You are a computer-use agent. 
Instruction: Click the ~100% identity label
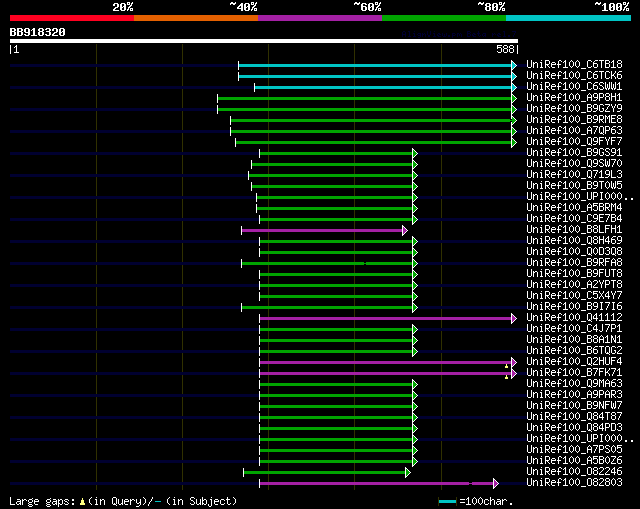coord(611,7)
